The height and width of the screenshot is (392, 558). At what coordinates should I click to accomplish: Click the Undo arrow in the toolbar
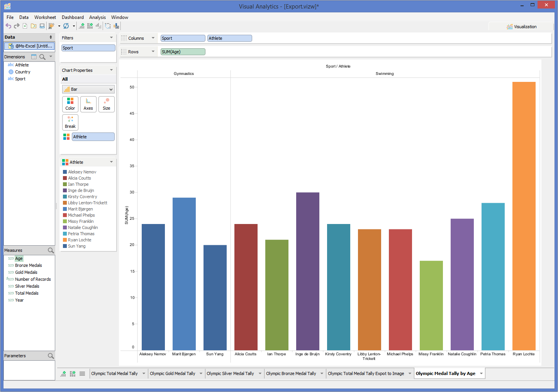point(8,26)
